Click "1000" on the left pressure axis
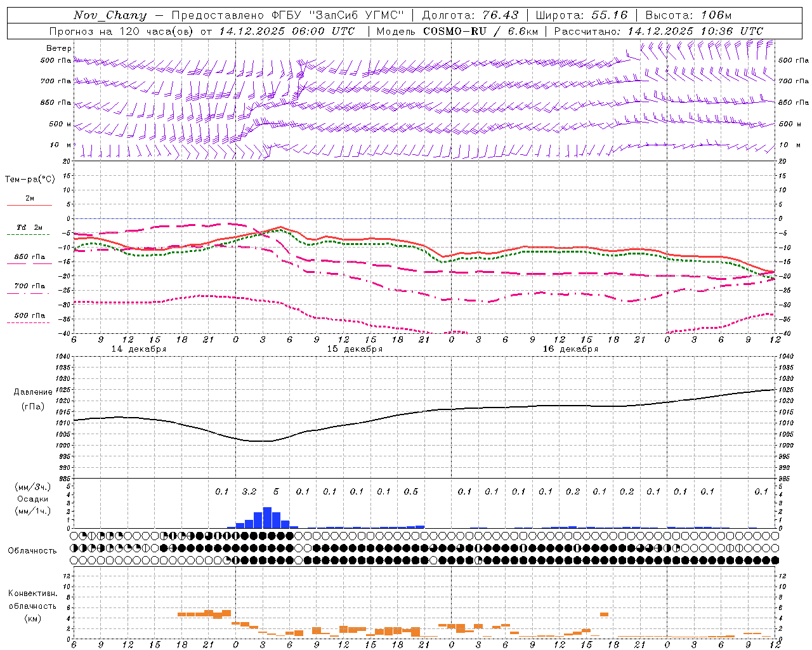Image resolution: width=812 pixels, height=650 pixels. [64, 446]
